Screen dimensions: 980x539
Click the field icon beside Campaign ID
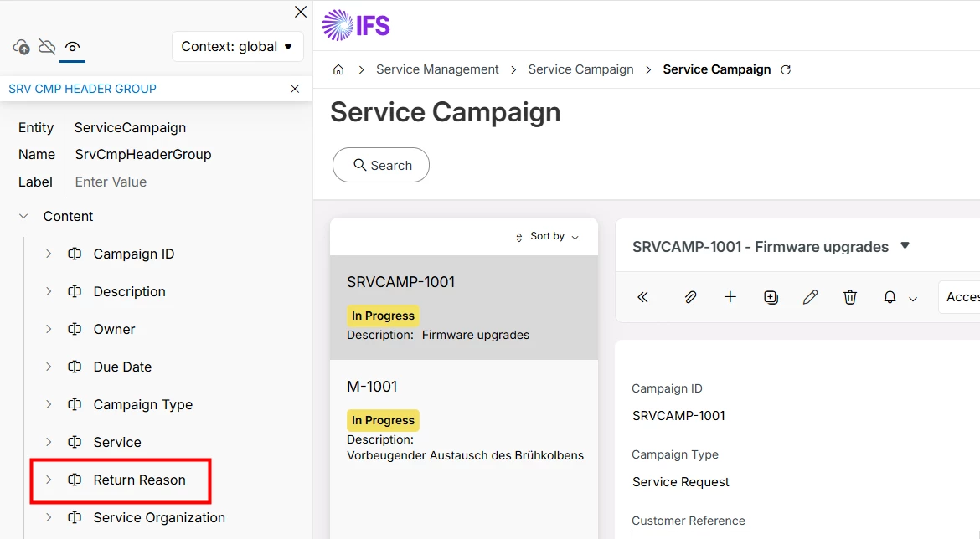pos(75,254)
